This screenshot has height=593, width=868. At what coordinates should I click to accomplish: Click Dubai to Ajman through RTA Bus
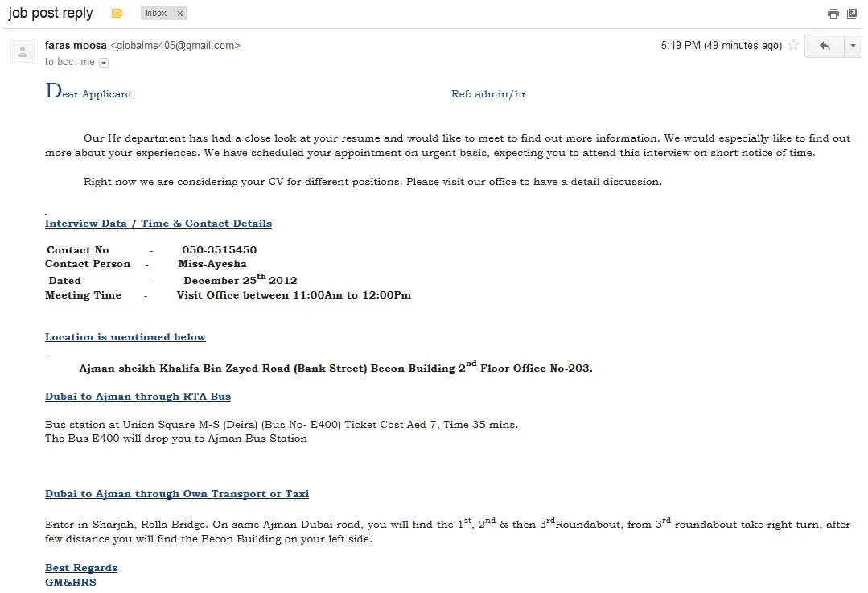(138, 397)
